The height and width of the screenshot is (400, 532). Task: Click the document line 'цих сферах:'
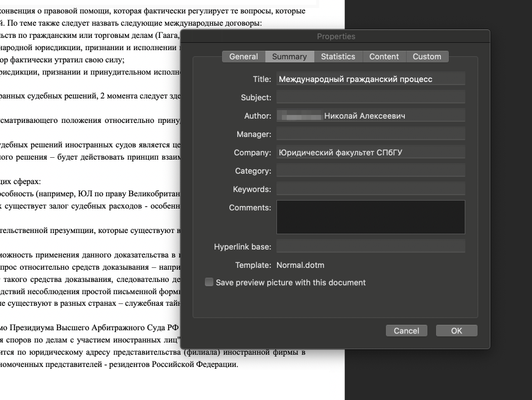coord(20,182)
